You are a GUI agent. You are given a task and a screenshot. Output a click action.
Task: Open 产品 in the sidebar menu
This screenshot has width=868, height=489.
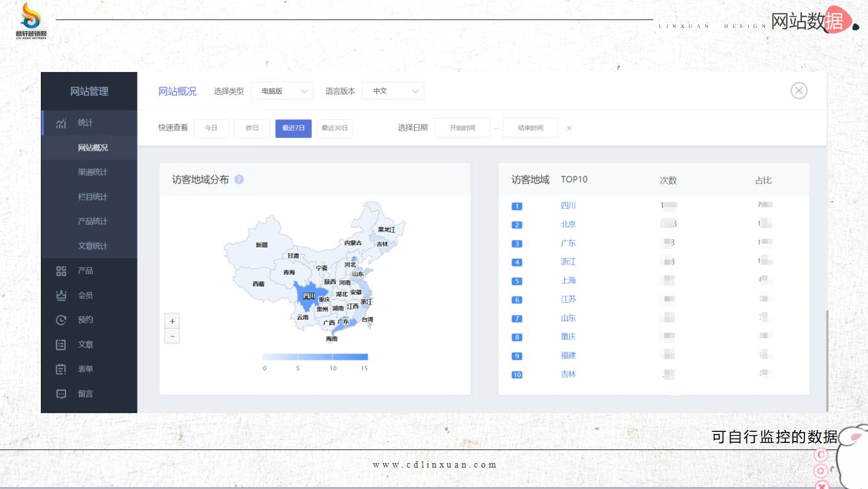coord(89,271)
